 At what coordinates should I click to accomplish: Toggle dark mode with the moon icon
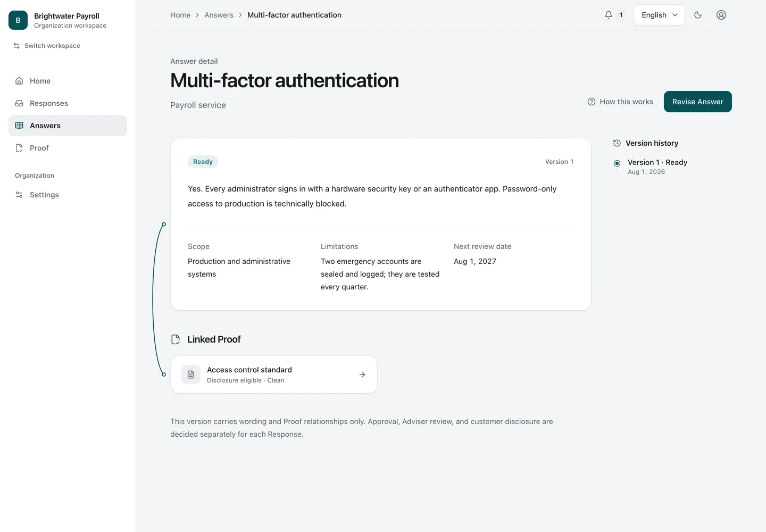(698, 15)
